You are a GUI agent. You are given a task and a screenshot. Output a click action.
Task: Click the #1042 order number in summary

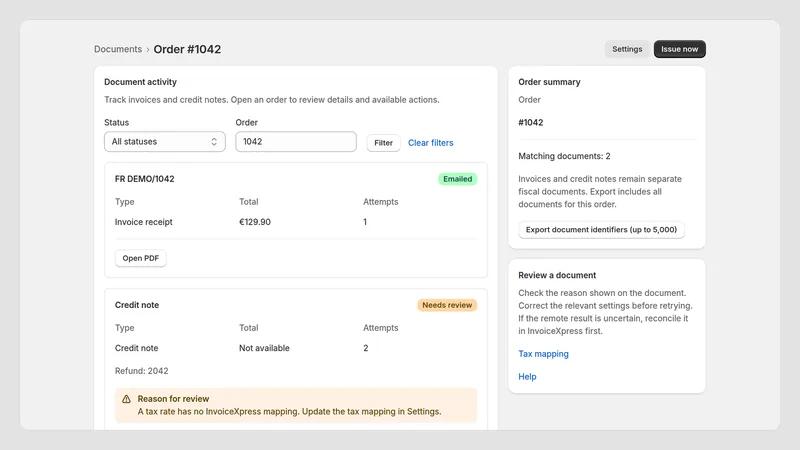point(531,122)
